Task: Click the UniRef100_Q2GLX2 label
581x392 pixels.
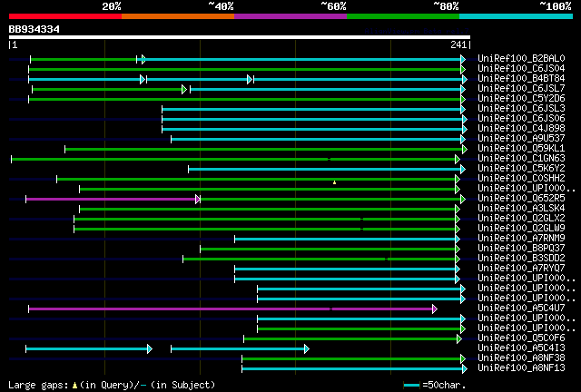Action: 521,219
